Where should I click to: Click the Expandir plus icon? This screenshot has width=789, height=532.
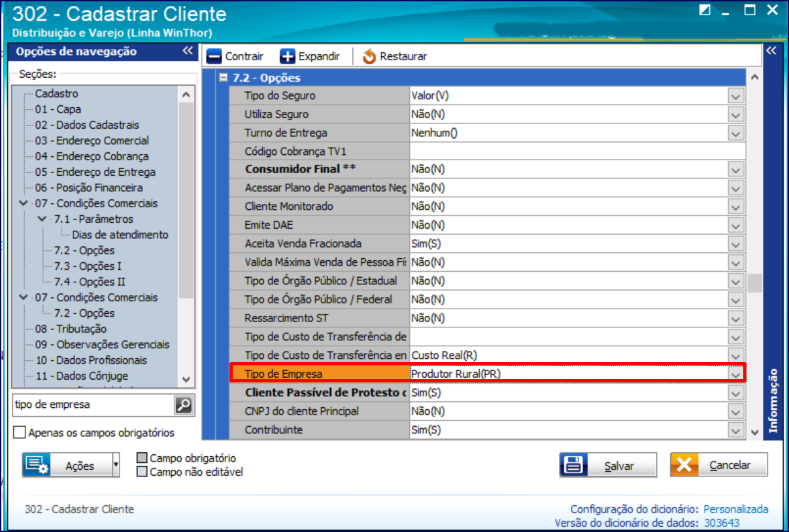[x=288, y=57]
